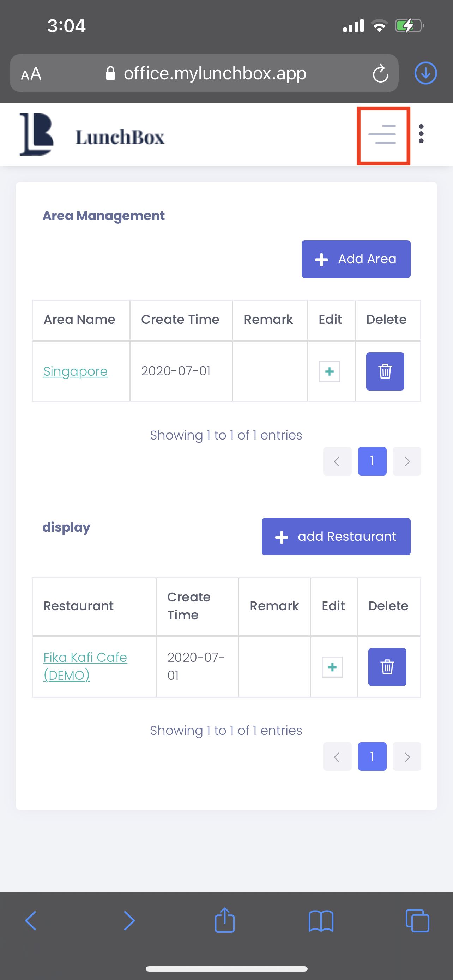
Task: Open the Singapore area link
Action: point(76,371)
